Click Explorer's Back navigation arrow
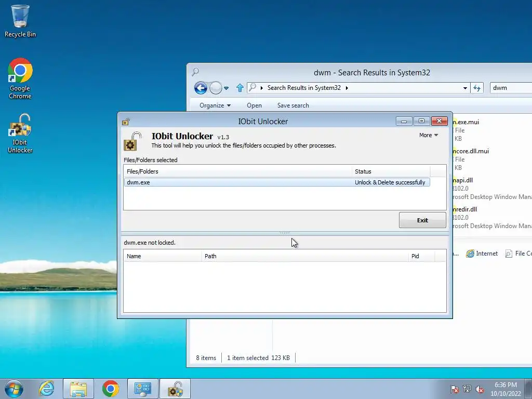Viewport: 532px width, 399px height. click(x=201, y=88)
